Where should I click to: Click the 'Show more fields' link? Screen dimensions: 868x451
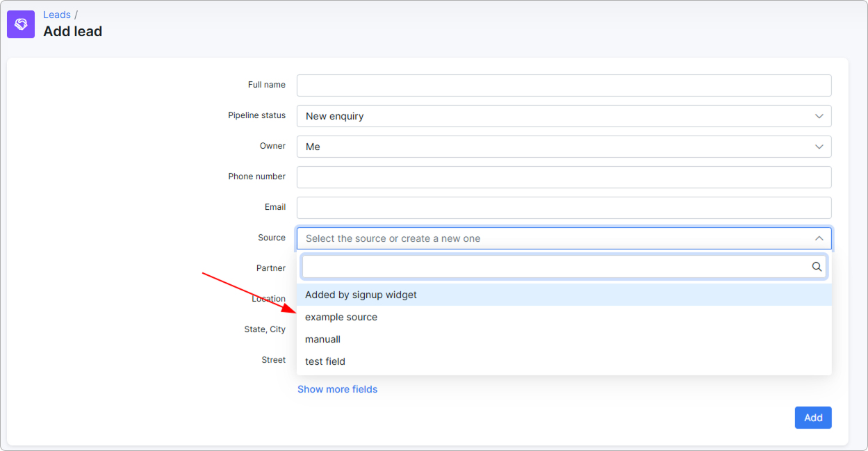point(337,389)
